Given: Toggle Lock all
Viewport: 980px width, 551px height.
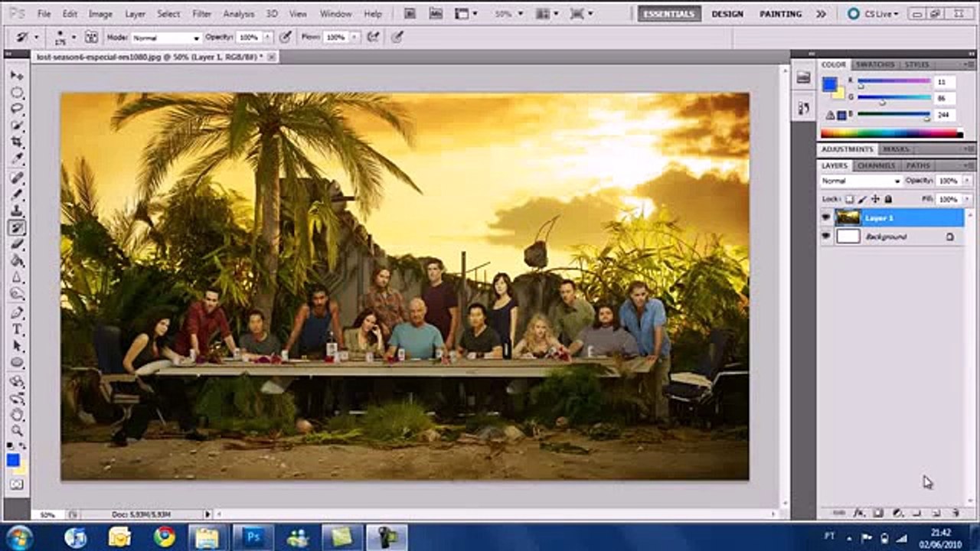Looking at the screenshot, I should pyautogui.click(x=888, y=199).
